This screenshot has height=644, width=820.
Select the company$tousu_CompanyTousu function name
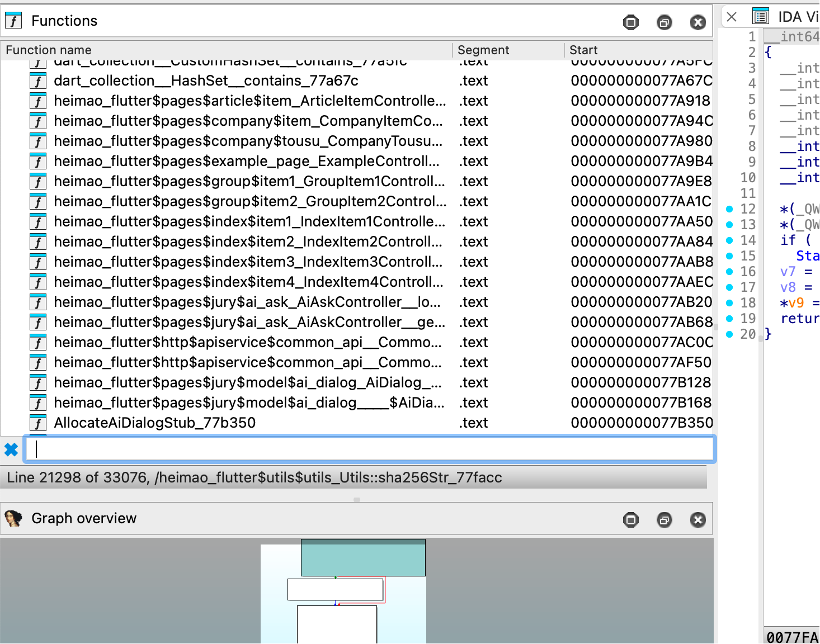(x=248, y=141)
